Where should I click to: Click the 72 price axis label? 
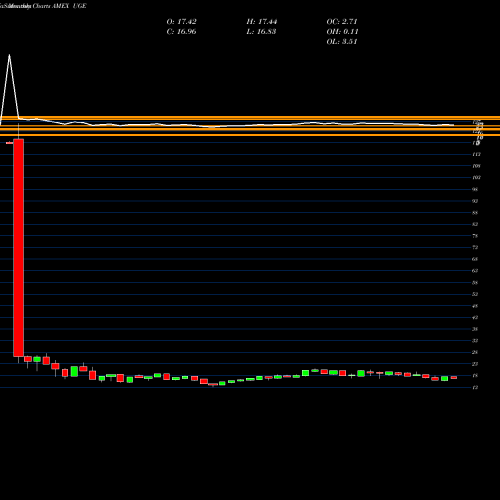[x=475, y=247]
